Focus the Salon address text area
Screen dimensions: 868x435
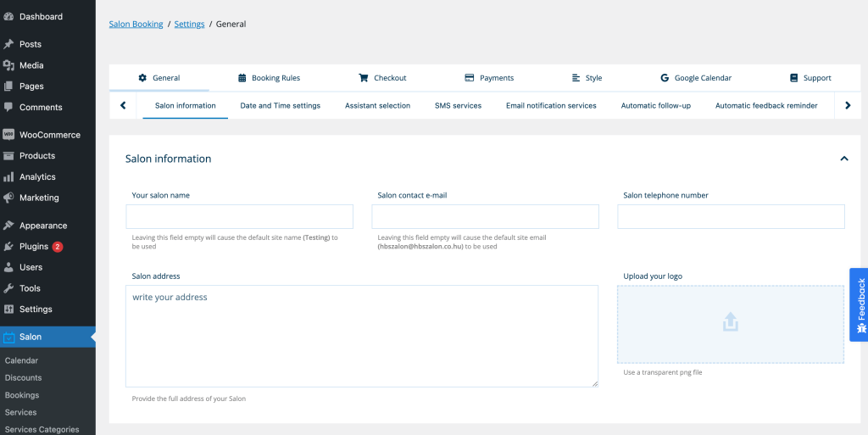pyautogui.click(x=361, y=336)
